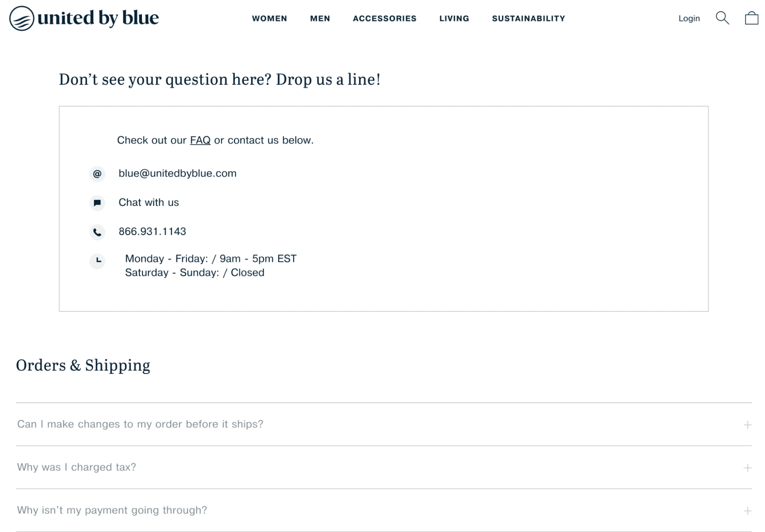Expand plus icon for order changes question
Image resolution: width=765 pixels, height=532 pixels.
[747, 425]
